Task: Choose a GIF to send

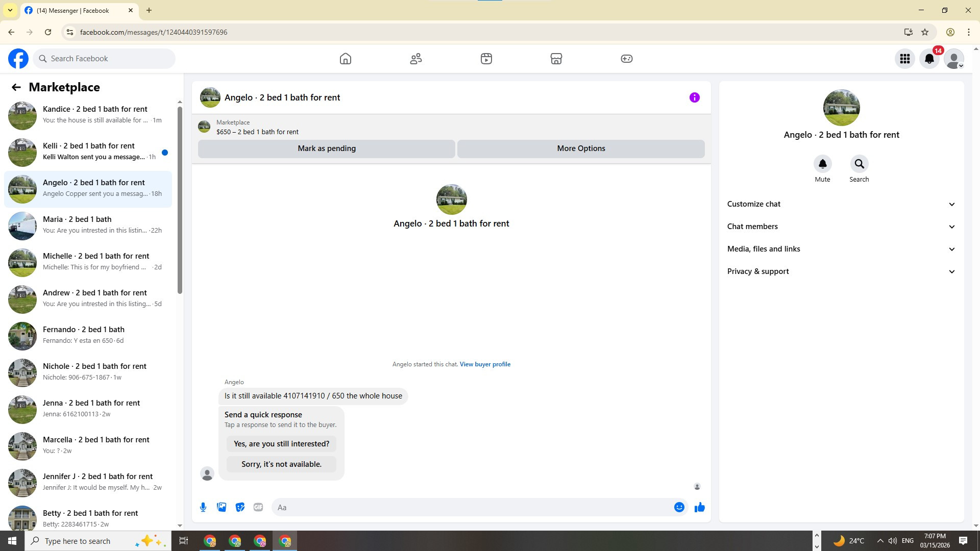Action: pyautogui.click(x=258, y=507)
